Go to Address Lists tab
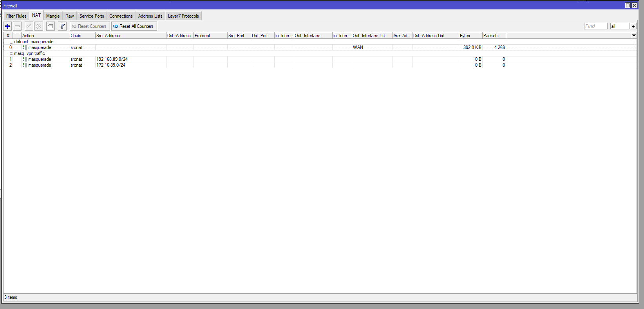 (150, 16)
